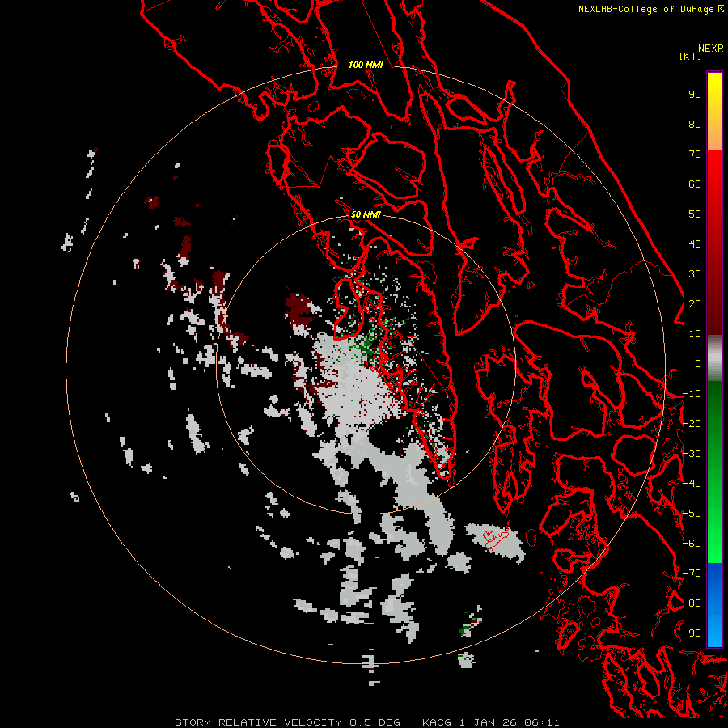This screenshot has width=728, height=728.
Task: Click the -90 value on velocity scale
Action: pyautogui.click(x=692, y=633)
